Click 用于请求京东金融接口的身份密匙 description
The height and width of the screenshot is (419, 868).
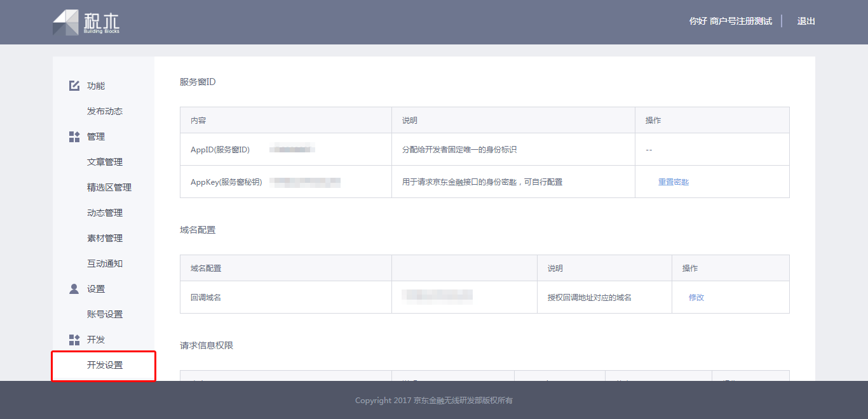click(482, 182)
